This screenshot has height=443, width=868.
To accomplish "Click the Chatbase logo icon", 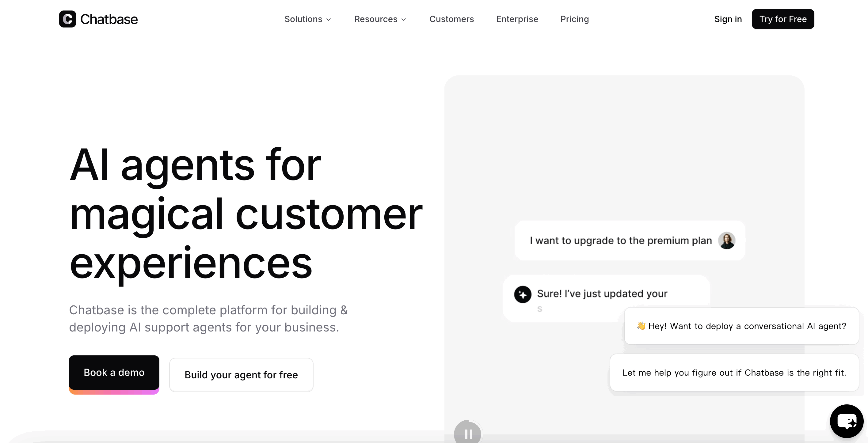I will coord(67,19).
